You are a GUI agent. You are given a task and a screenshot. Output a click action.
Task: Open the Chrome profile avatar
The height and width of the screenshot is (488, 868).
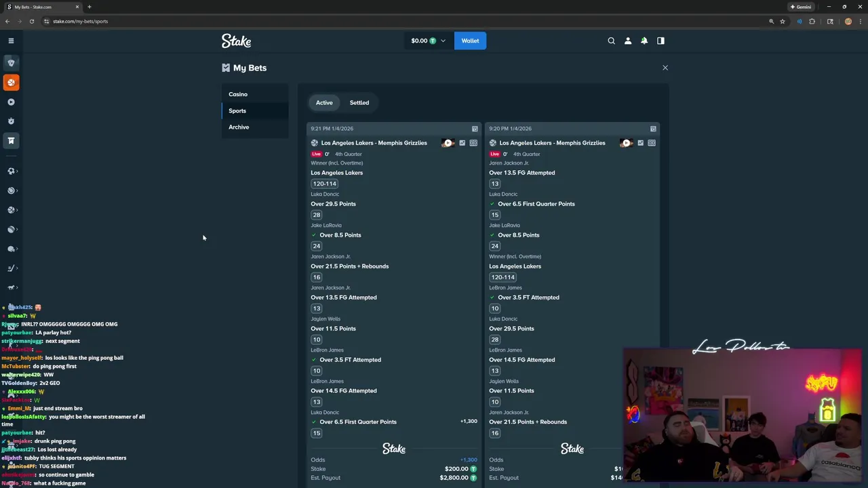click(848, 21)
